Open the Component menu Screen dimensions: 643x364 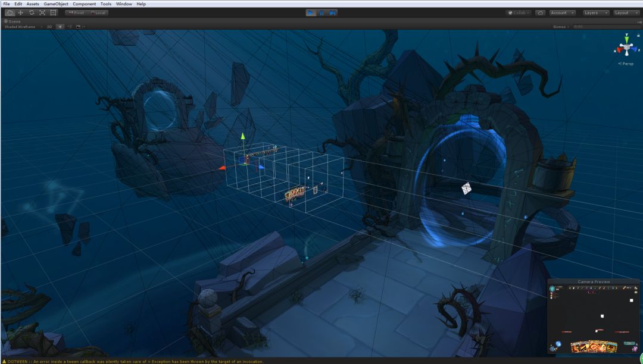tap(84, 4)
